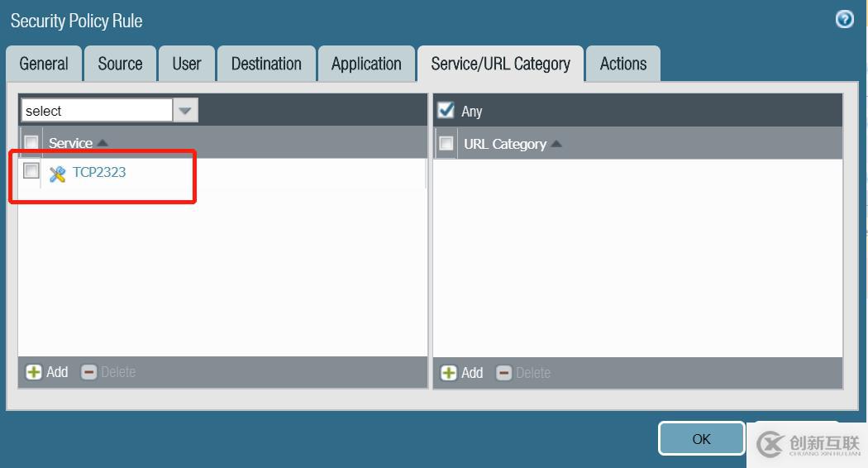Click green plus Add under URL Category

[449, 373]
